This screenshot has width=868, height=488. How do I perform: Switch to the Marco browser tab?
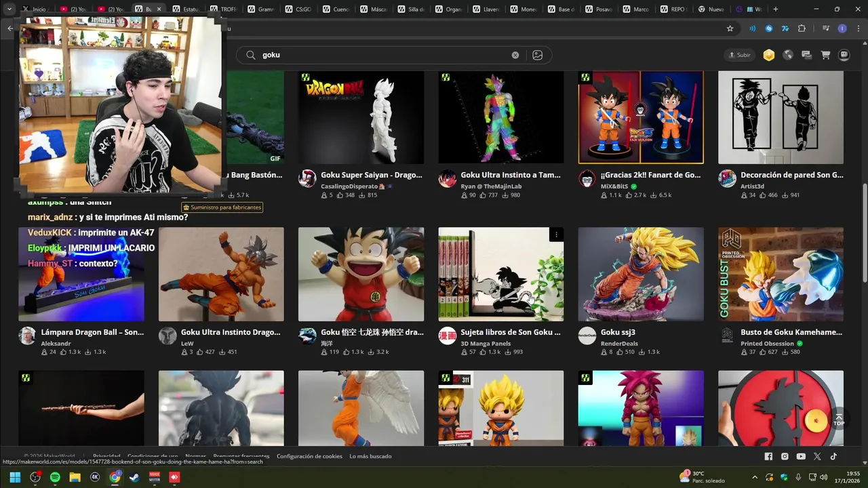click(x=635, y=9)
